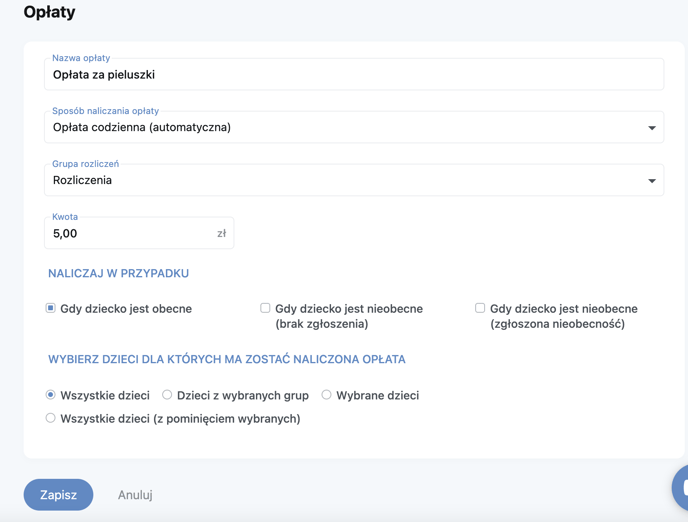Click the zł currency suffix in Kwota
Viewport: 688px width, 522px height.
(222, 233)
